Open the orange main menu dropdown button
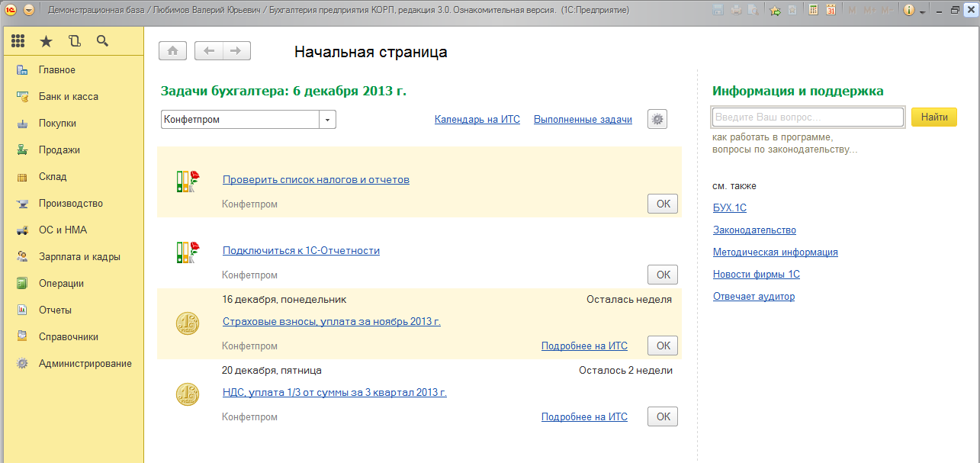Screen dimensions: 980x463 [29, 10]
